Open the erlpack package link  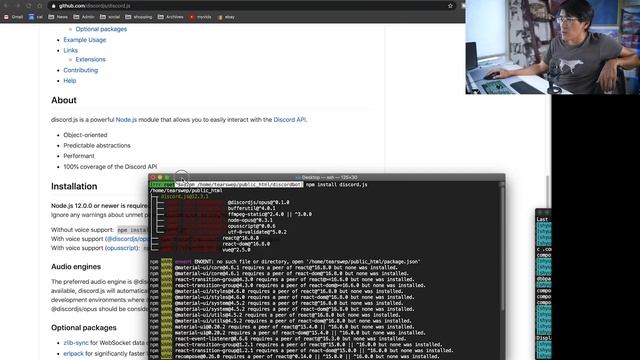point(73,353)
